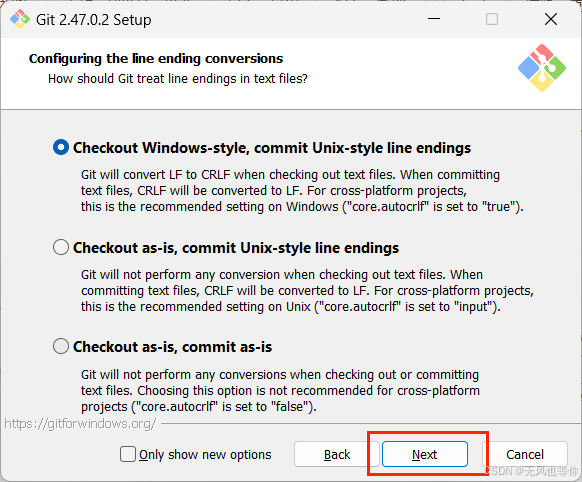Click Checkout as-is, commit as-is label text
The image size is (582, 482).
coord(172,347)
